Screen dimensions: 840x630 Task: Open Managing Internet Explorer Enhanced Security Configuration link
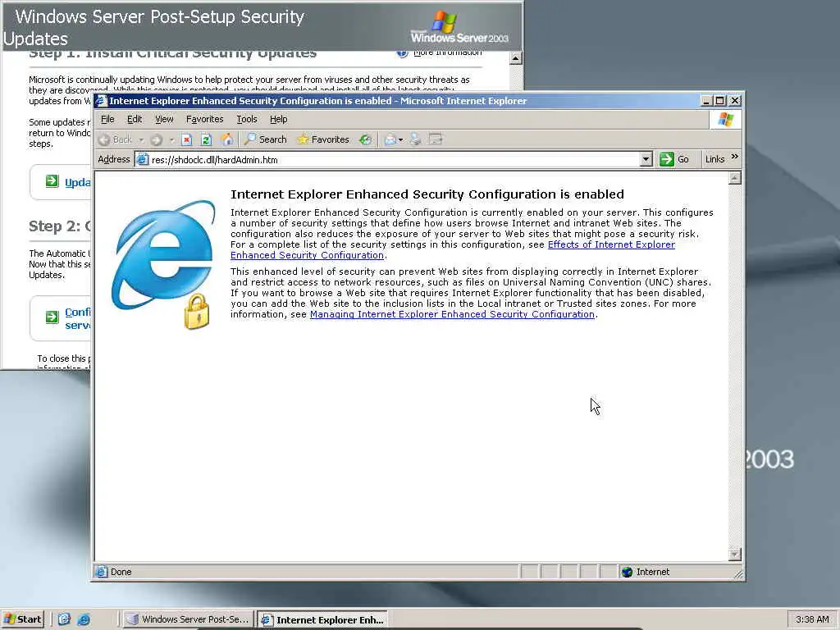[x=452, y=314]
